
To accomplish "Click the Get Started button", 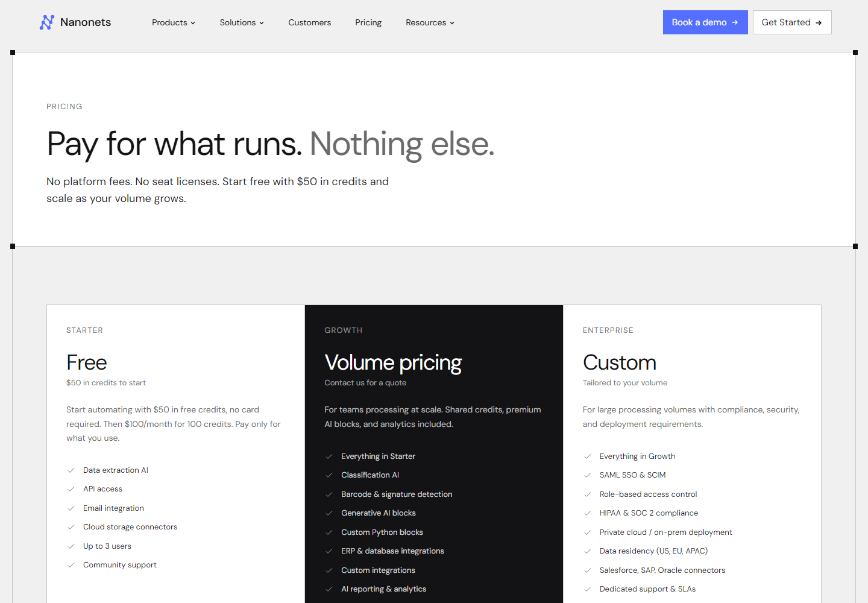I will 792,22.
